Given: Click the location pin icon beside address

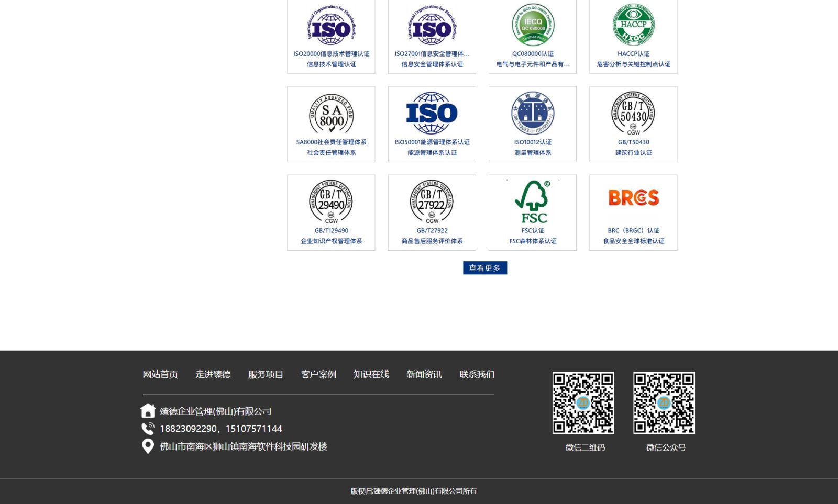Looking at the screenshot, I should [148, 446].
